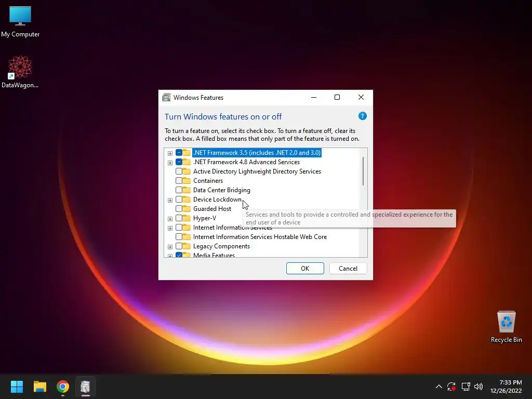Select 'Active Directory Lightweight Directory Services' label
This screenshot has width=532, height=399.
[257, 171]
